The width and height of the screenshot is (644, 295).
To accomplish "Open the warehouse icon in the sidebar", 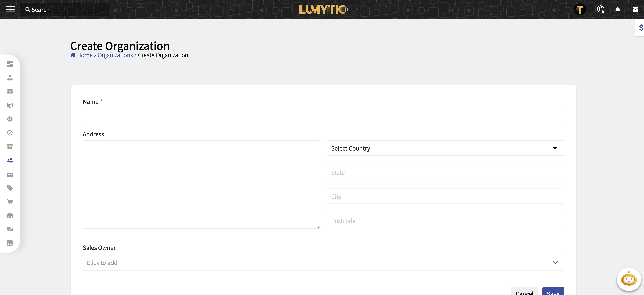I will [x=10, y=215].
